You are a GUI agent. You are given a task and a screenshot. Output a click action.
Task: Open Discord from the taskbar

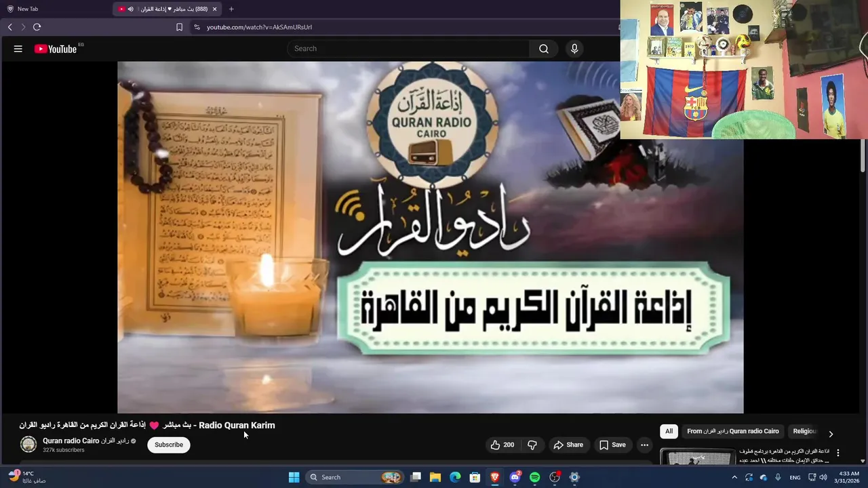click(515, 477)
